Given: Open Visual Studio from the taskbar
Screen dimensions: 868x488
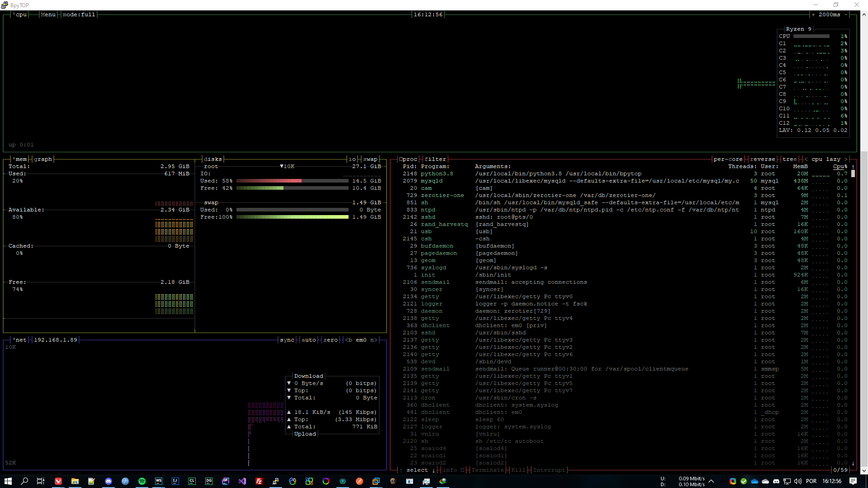Looking at the screenshot, I should tap(242, 481).
